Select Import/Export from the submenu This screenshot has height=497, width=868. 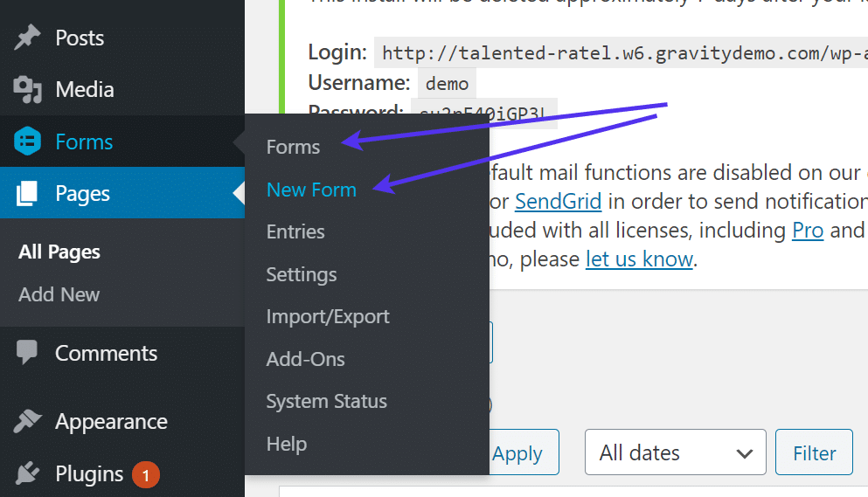click(x=328, y=316)
